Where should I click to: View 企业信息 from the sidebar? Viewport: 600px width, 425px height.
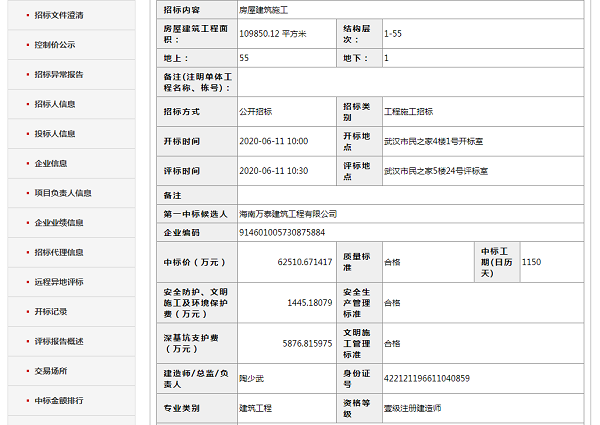click(51, 163)
